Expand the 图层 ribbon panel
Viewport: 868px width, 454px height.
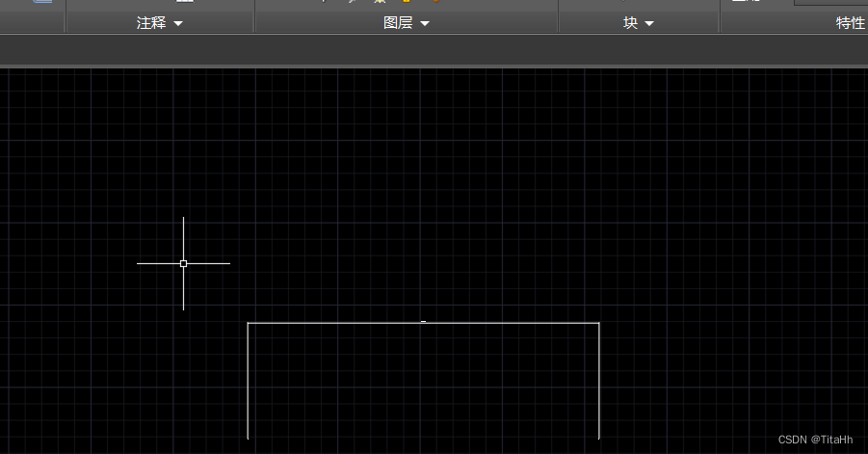coord(406,23)
